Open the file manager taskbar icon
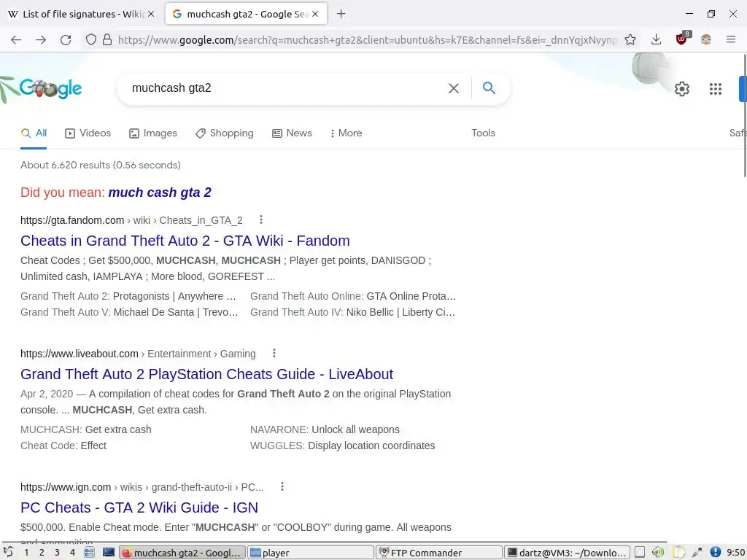Screen dimensions: 747x560 89,553
